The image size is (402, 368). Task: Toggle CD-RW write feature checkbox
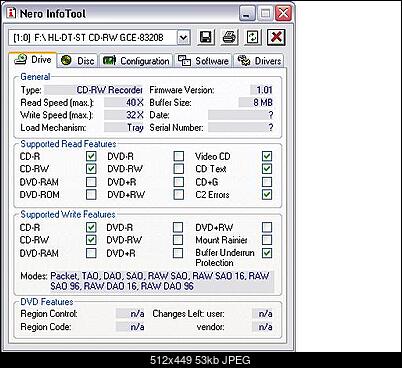pos(91,240)
